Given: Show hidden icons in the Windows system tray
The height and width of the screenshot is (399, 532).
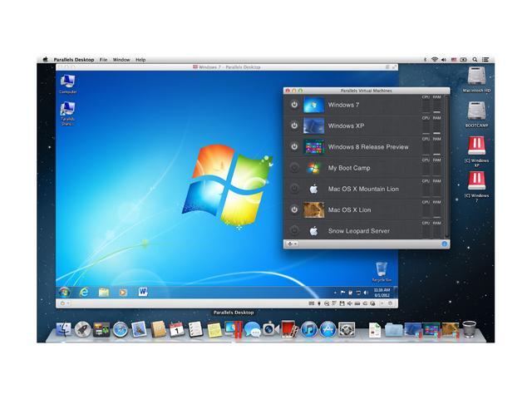Looking at the screenshot, I should pos(335,293).
